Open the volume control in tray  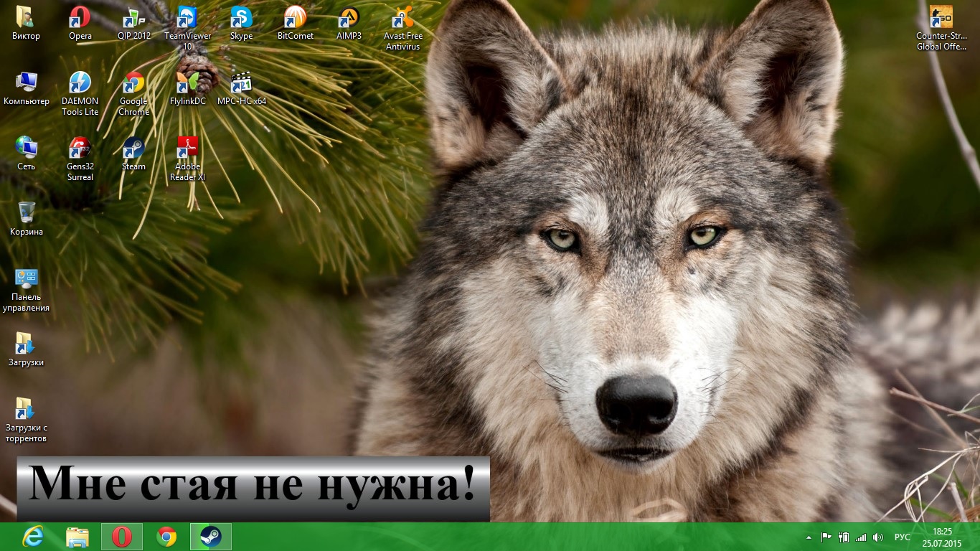(878, 537)
